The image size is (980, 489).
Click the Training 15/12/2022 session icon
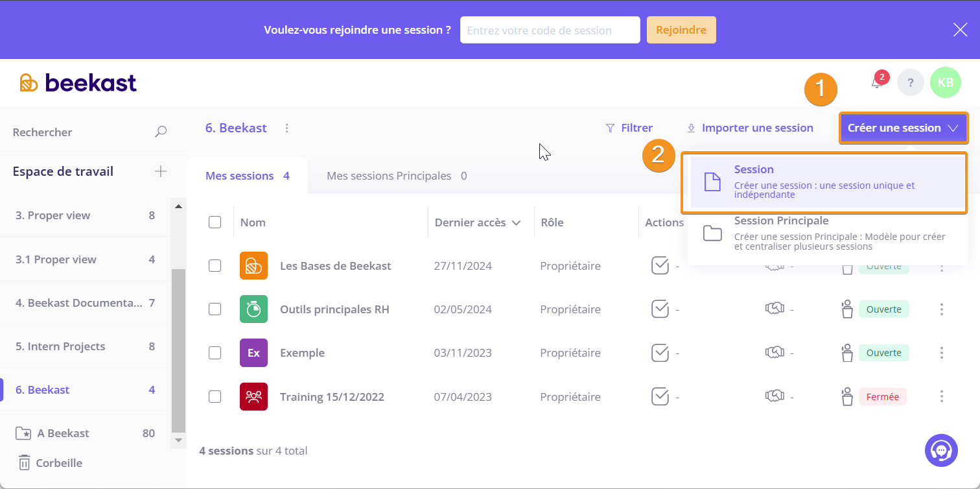click(x=253, y=396)
